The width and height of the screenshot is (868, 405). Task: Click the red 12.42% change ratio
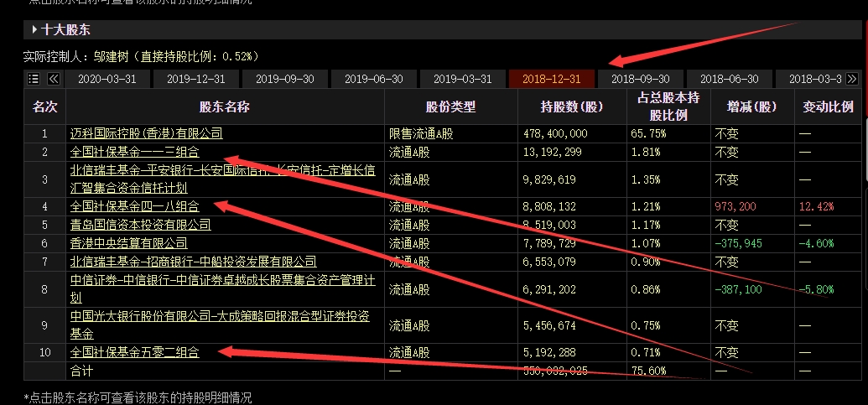[x=816, y=206]
